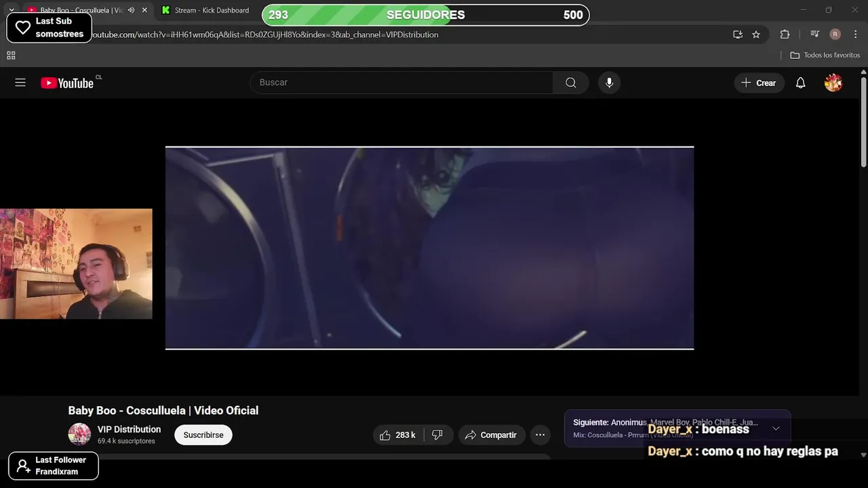Open more actions three-dot menu

[540, 435]
